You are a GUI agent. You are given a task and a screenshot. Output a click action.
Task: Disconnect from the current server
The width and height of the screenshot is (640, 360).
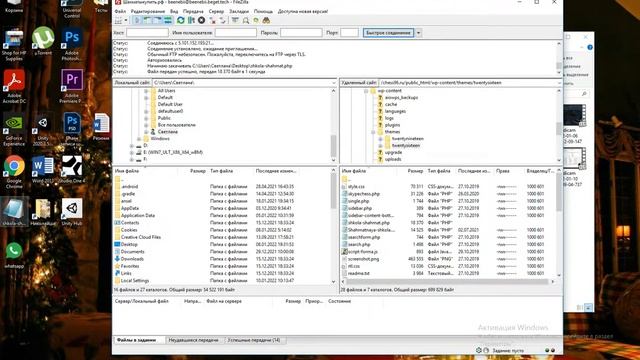pyautogui.click(x=213, y=20)
